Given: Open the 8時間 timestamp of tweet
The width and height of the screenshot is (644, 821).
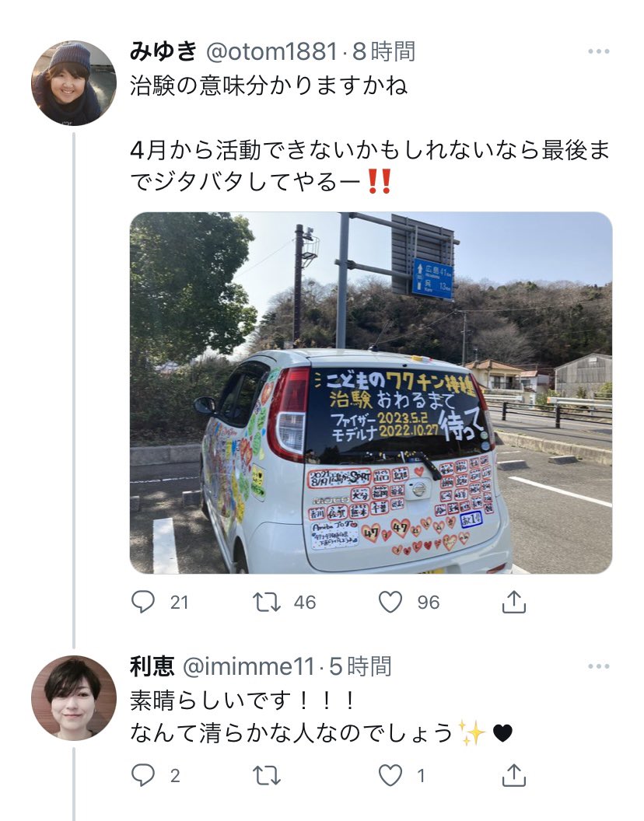Looking at the screenshot, I should 383,51.
